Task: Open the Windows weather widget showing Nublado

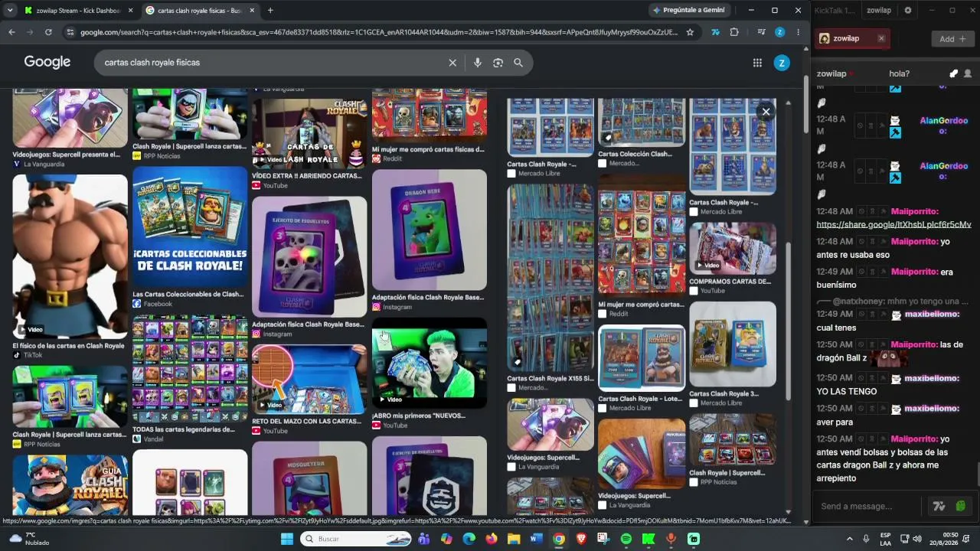Action: 29,539
